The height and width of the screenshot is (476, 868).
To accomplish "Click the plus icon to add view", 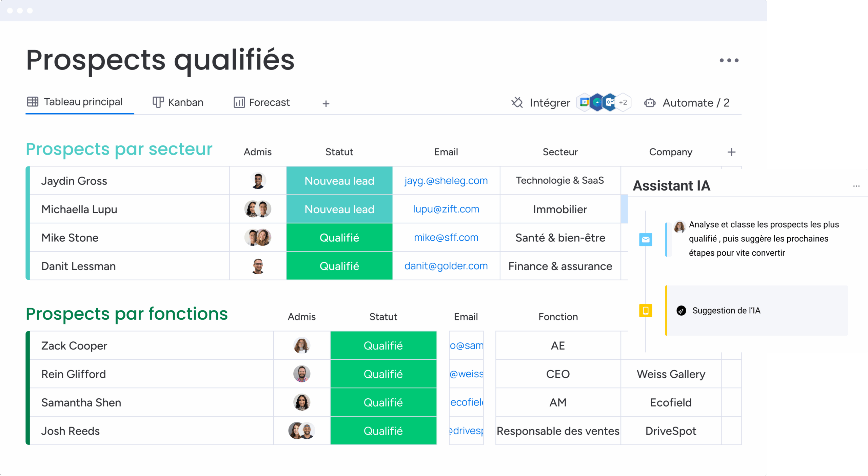I will [x=326, y=103].
